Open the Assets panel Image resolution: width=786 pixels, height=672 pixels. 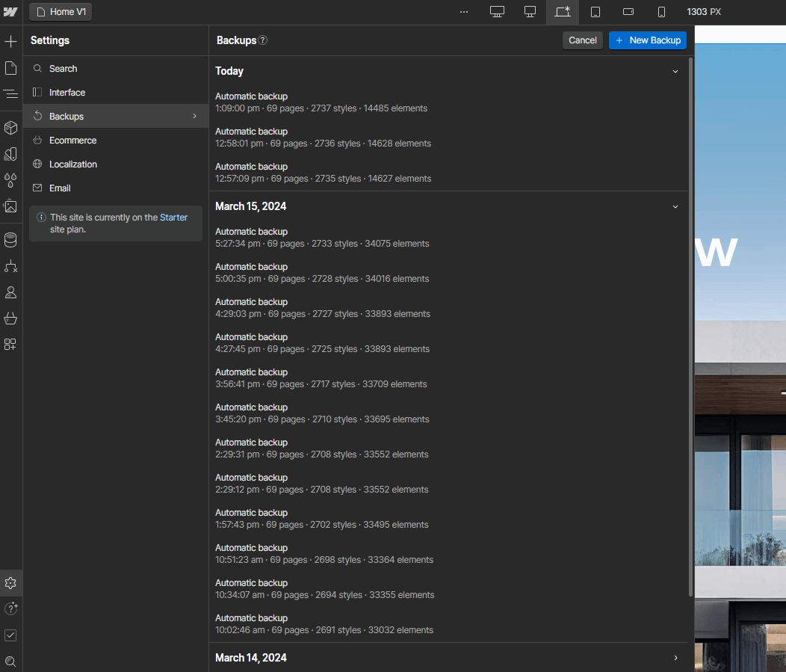(x=10, y=206)
